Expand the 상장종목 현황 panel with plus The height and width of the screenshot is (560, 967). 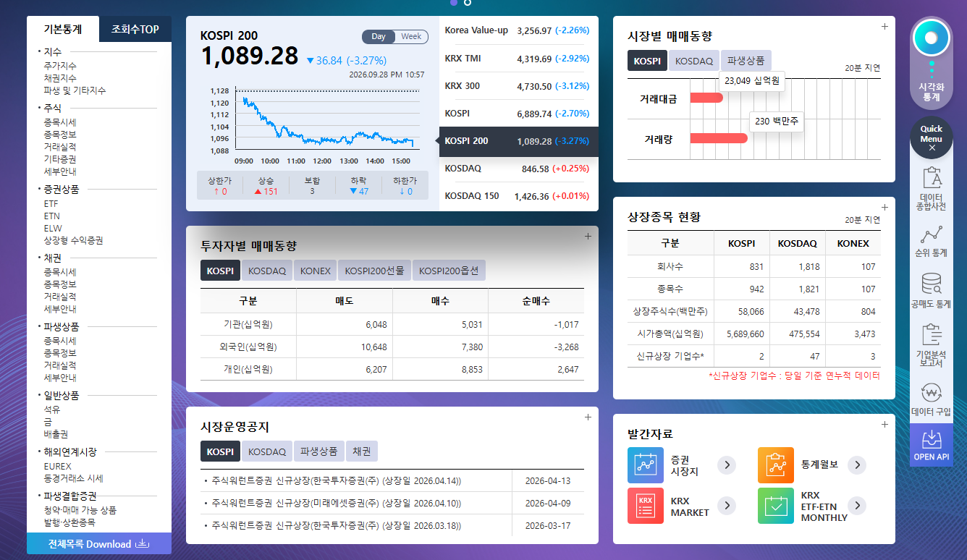pyautogui.click(x=884, y=207)
